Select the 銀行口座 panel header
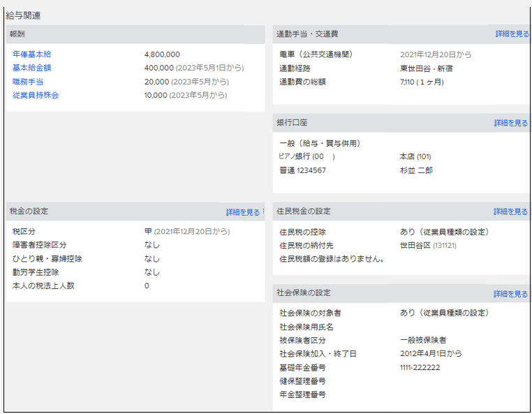Screen dimensions: 532x414 [x=292, y=123]
